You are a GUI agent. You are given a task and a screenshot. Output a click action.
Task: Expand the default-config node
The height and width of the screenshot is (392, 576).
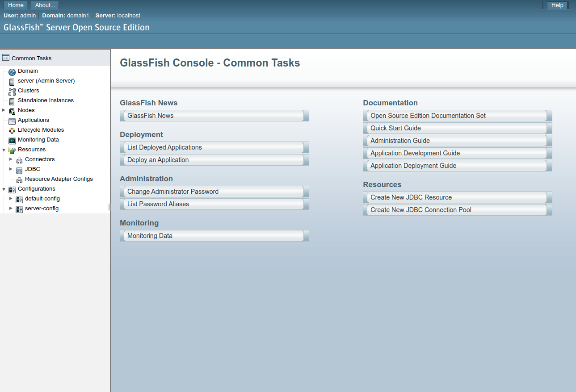(11, 198)
